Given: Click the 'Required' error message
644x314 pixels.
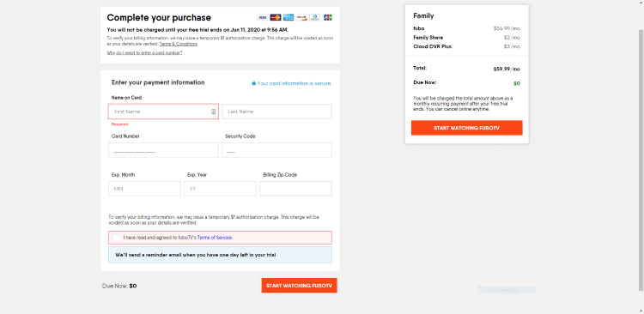Looking at the screenshot, I should (x=120, y=124).
